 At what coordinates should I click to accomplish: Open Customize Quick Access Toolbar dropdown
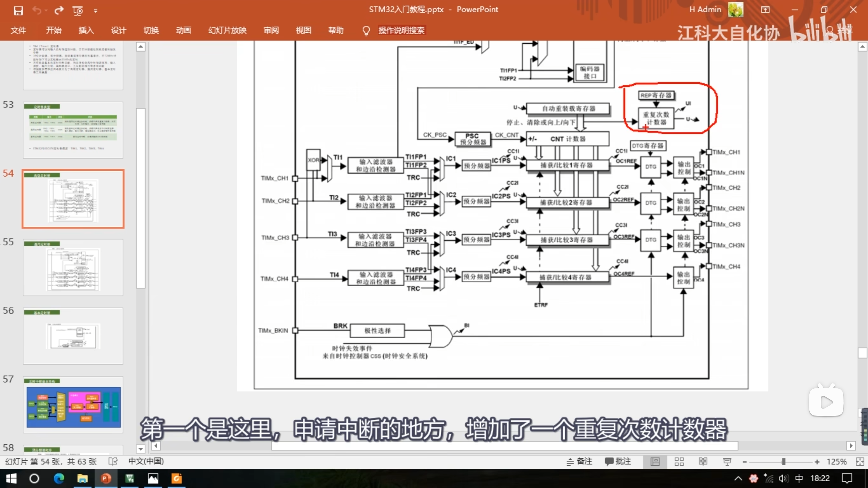pyautogui.click(x=96, y=11)
